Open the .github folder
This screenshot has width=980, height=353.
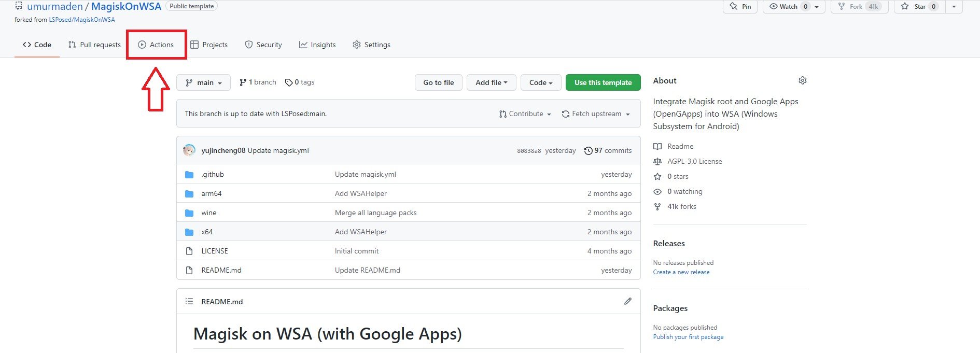point(213,174)
